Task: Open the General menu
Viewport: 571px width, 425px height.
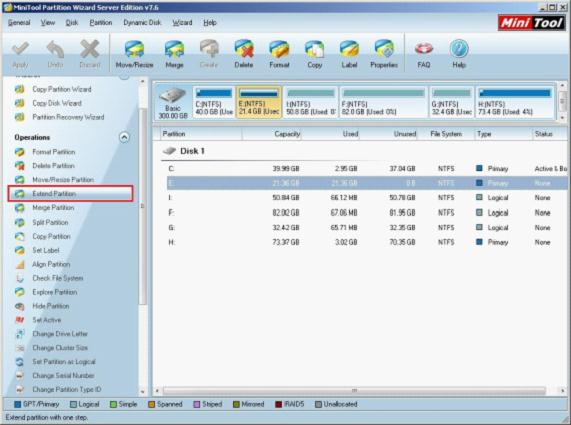Action: [x=19, y=23]
